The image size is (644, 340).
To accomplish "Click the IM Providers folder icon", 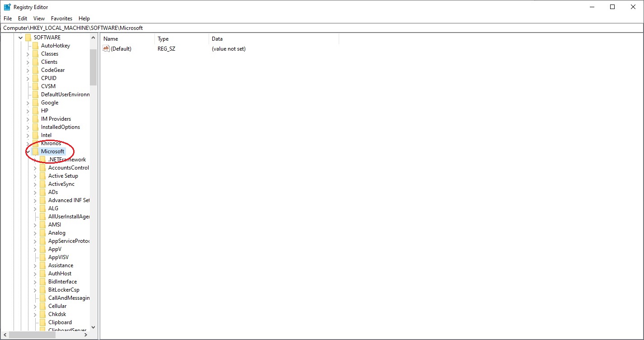I will 35,119.
